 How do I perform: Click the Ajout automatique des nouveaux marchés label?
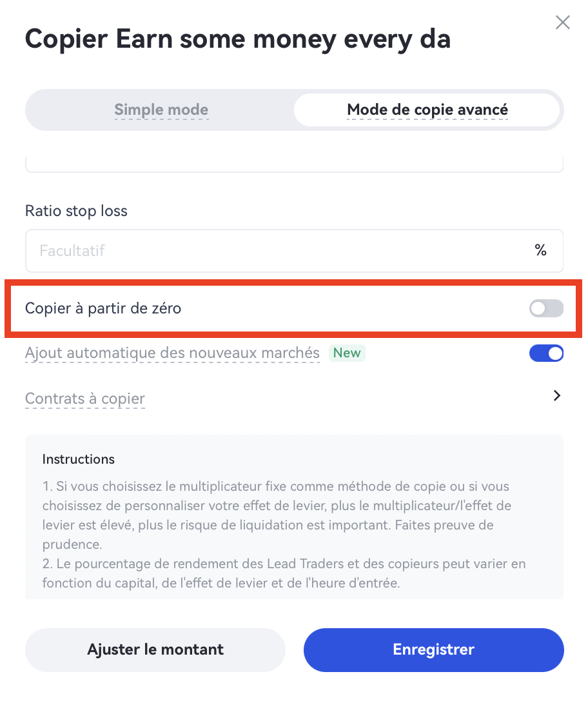click(172, 353)
